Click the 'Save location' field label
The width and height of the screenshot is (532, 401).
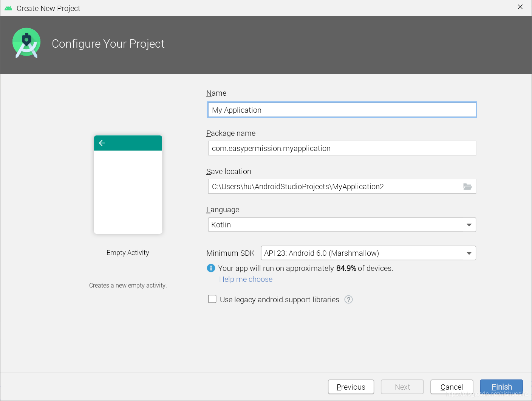pos(229,171)
